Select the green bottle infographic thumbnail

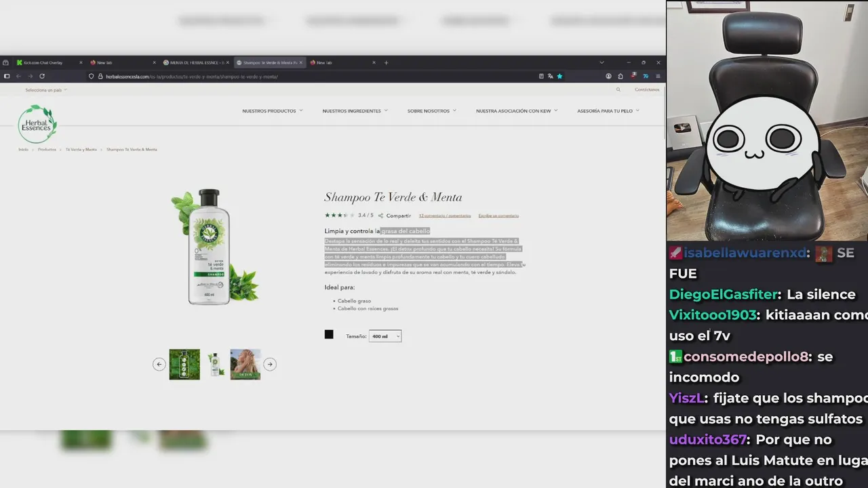[184, 364]
